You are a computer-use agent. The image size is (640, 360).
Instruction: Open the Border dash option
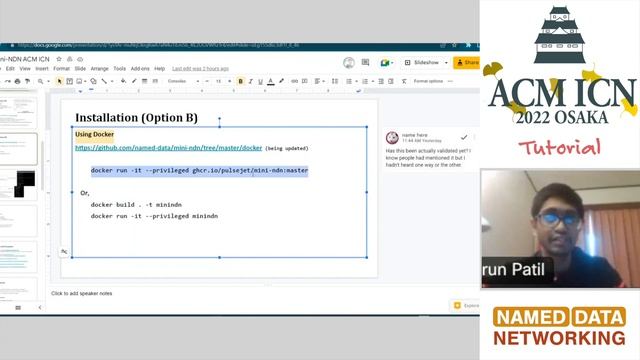click(x=155, y=81)
